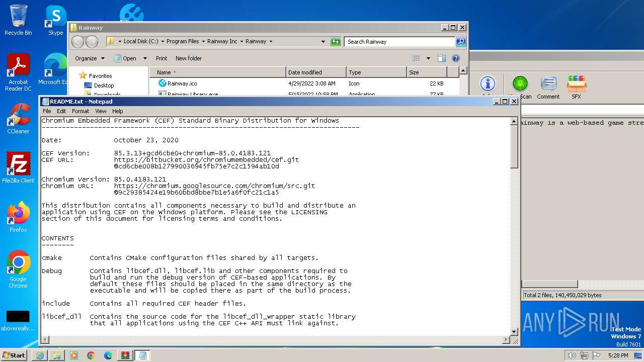Click the Comment icon in WinRAR toolbar
The height and width of the screenshot is (362, 644).
point(548,87)
